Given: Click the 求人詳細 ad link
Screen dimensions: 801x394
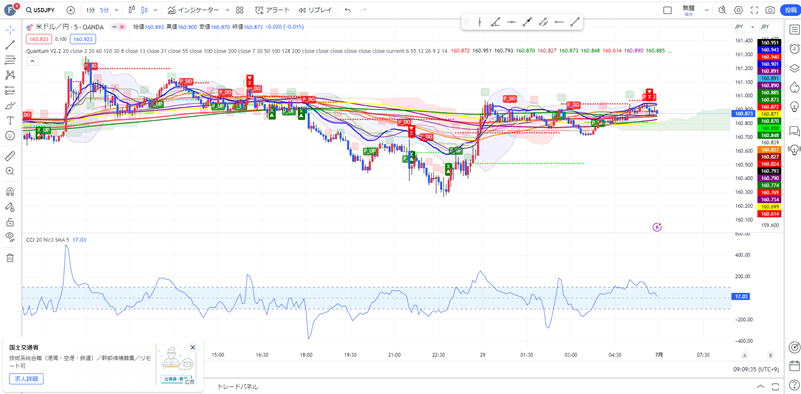Looking at the screenshot, I should pyautogui.click(x=26, y=379).
